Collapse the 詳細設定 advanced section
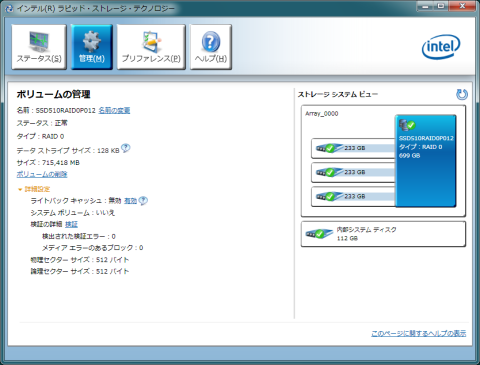This screenshot has width=480, height=365. [34, 189]
